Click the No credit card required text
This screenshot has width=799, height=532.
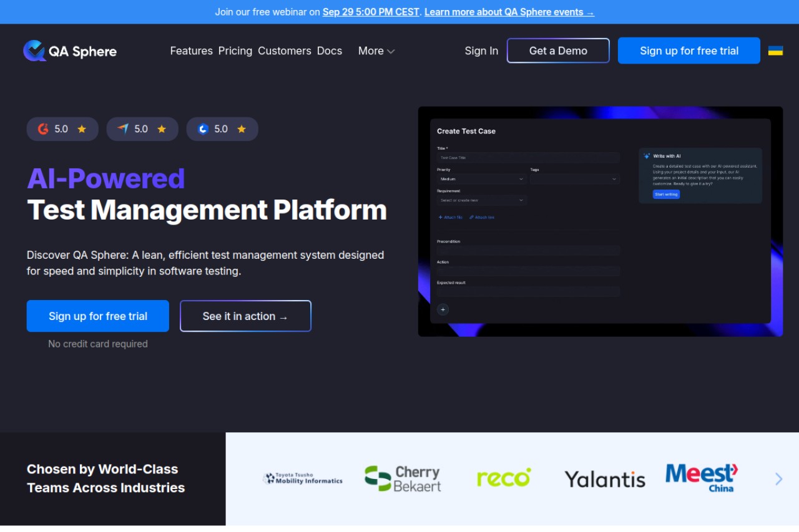[x=98, y=344]
